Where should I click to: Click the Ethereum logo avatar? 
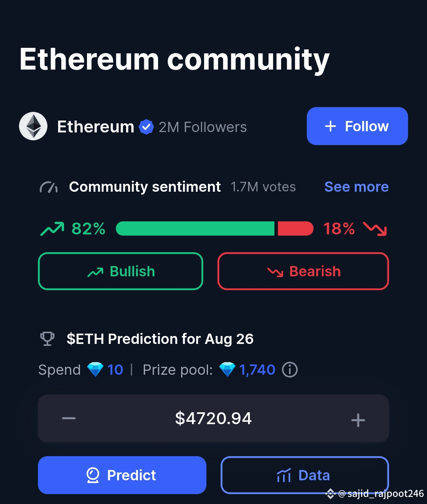coord(33,126)
